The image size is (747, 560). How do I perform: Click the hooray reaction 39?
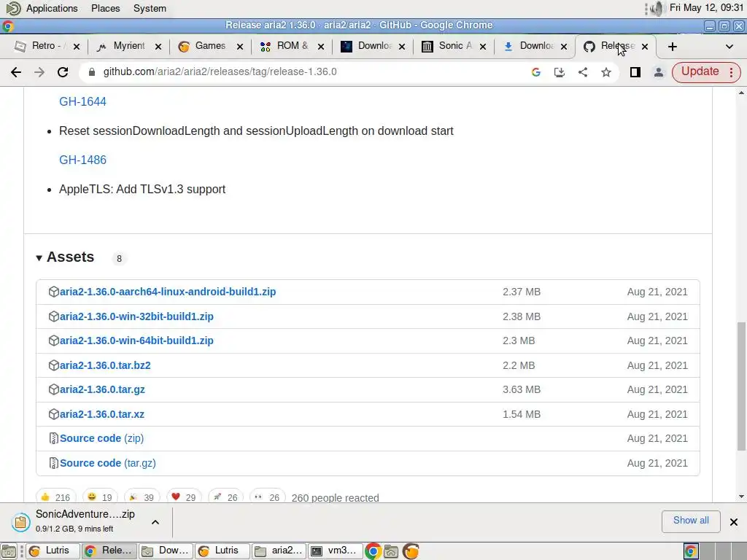click(142, 497)
